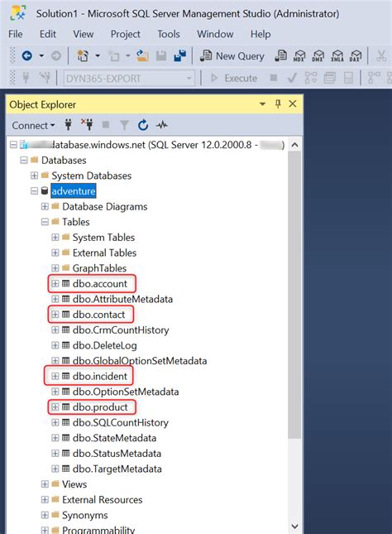
Task: Open the Help menu
Action: tap(261, 34)
